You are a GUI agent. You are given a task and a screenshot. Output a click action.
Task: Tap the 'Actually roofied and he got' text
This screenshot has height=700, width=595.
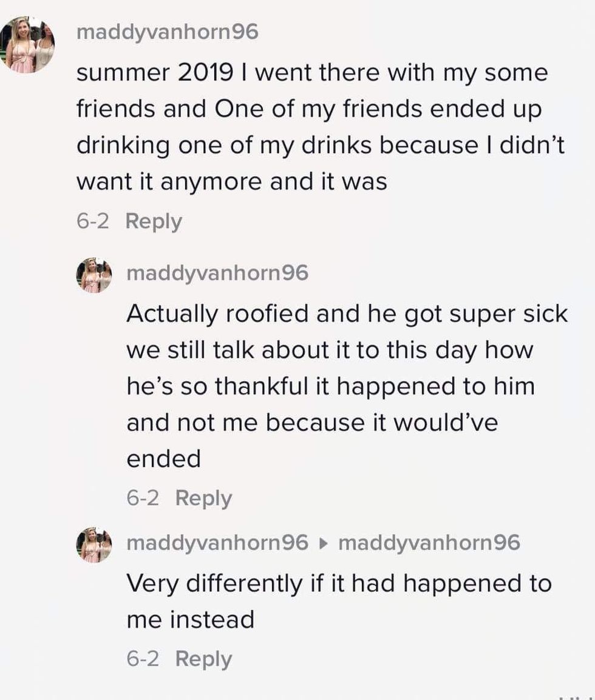347,314
